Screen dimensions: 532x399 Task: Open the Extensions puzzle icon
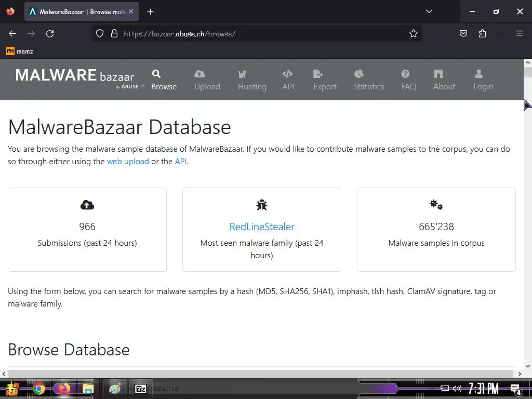click(x=482, y=34)
